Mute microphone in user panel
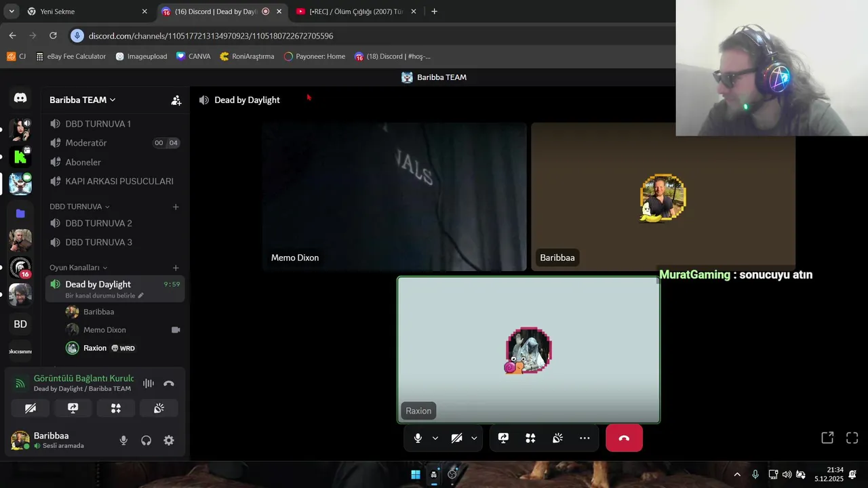Screen dimensions: 868x488 [123, 441]
